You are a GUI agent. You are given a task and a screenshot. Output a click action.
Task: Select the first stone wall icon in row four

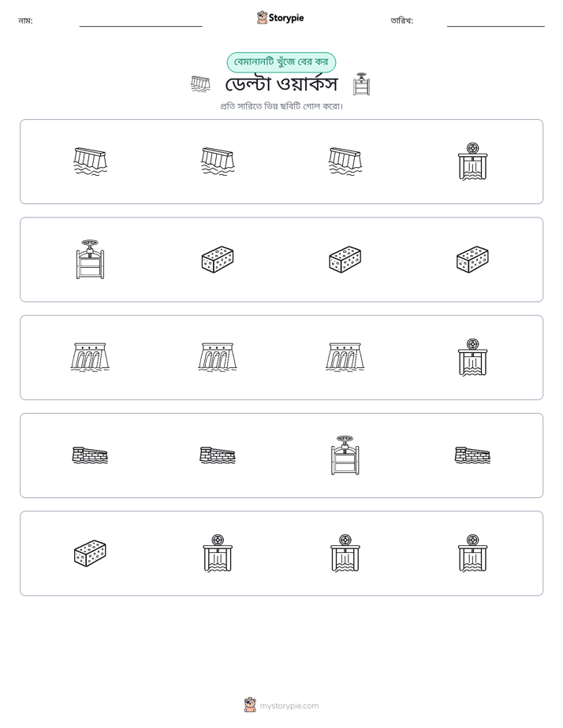[90, 455]
